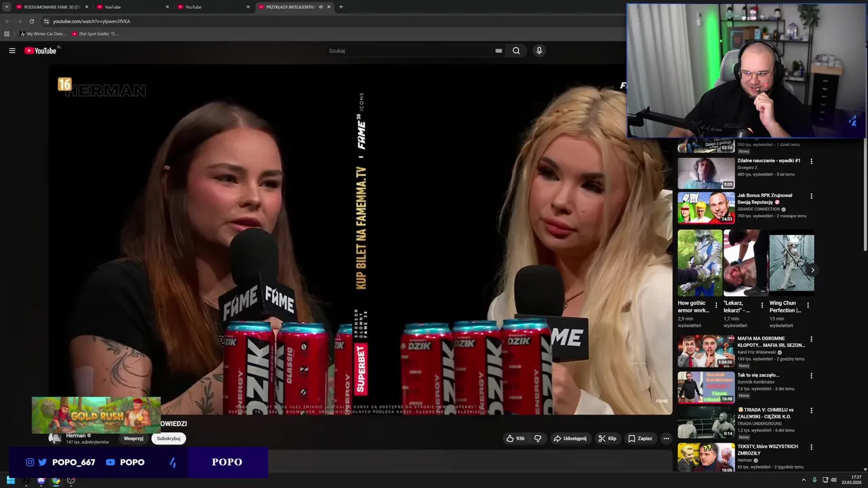Open options for Tak to się zaczęło
Screen dimensions: 868x488
click(811, 375)
